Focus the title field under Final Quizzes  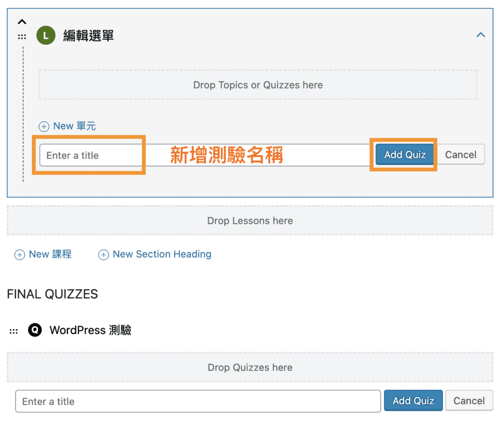pyautogui.click(x=198, y=401)
